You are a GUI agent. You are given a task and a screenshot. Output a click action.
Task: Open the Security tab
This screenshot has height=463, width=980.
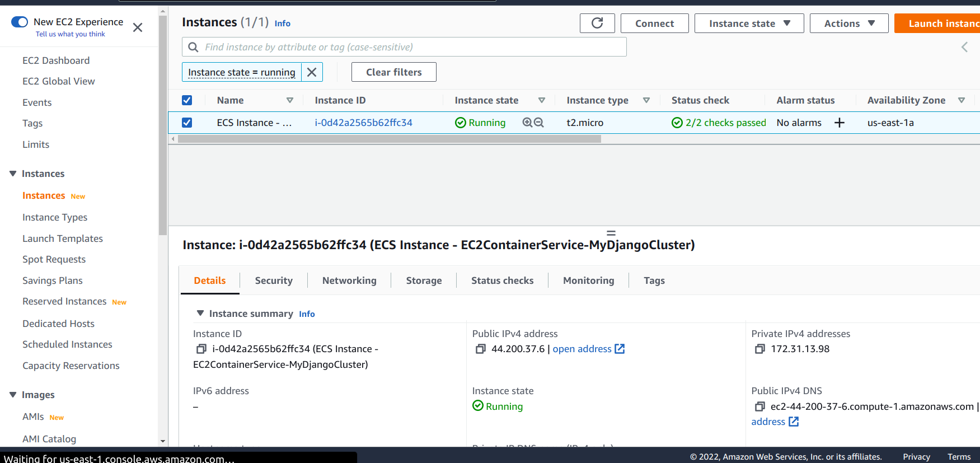[x=274, y=280]
